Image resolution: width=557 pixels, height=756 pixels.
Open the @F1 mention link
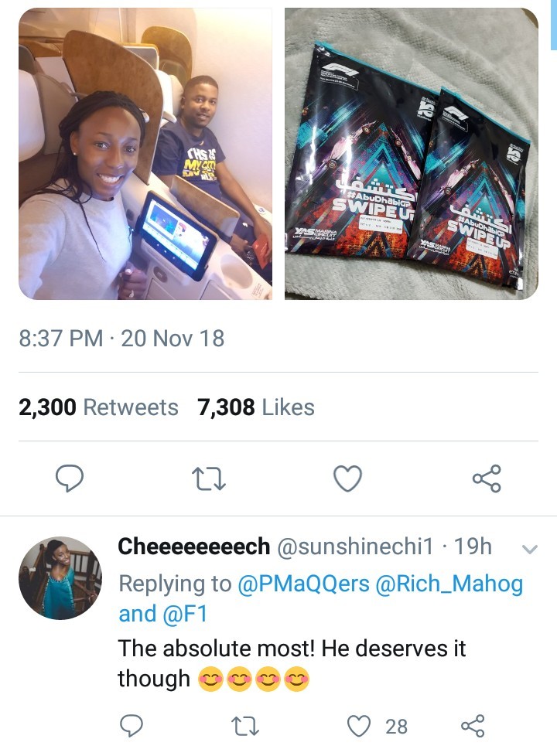click(186, 614)
